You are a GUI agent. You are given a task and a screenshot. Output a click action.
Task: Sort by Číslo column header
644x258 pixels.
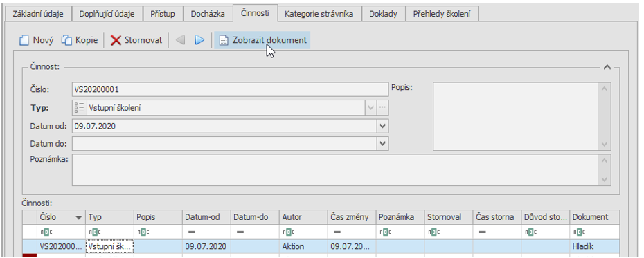coord(61,217)
